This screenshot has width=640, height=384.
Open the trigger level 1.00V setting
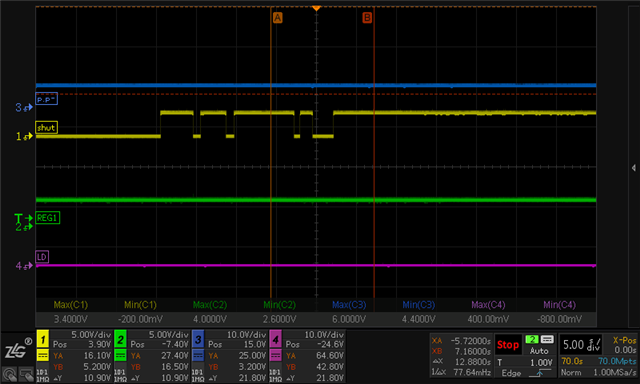(x=541, y=362)
